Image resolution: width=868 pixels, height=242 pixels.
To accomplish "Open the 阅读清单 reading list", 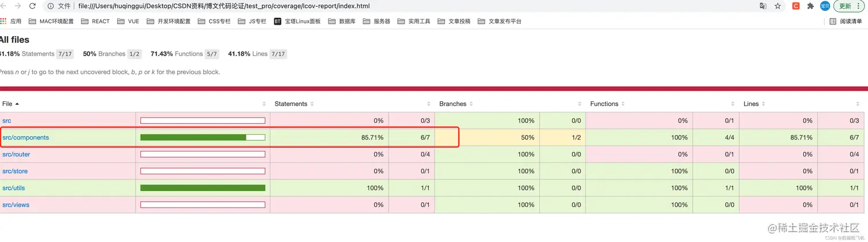I will pos(846,21).
